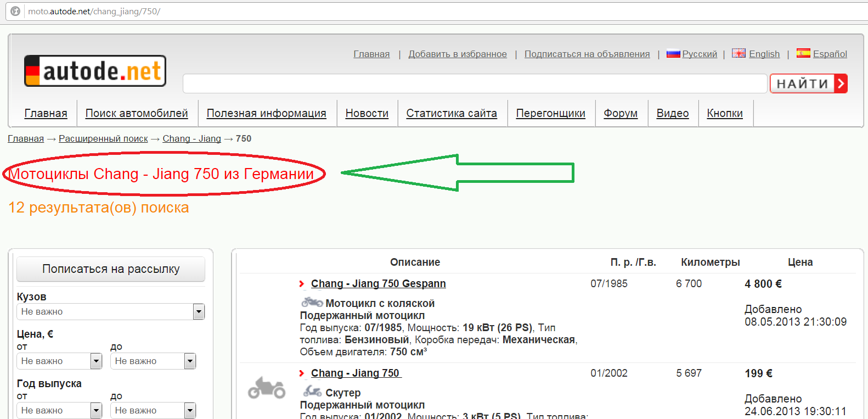Switch language to Русский
The image size is (868, 419).
pyautogui.click(x=700, y=54)
